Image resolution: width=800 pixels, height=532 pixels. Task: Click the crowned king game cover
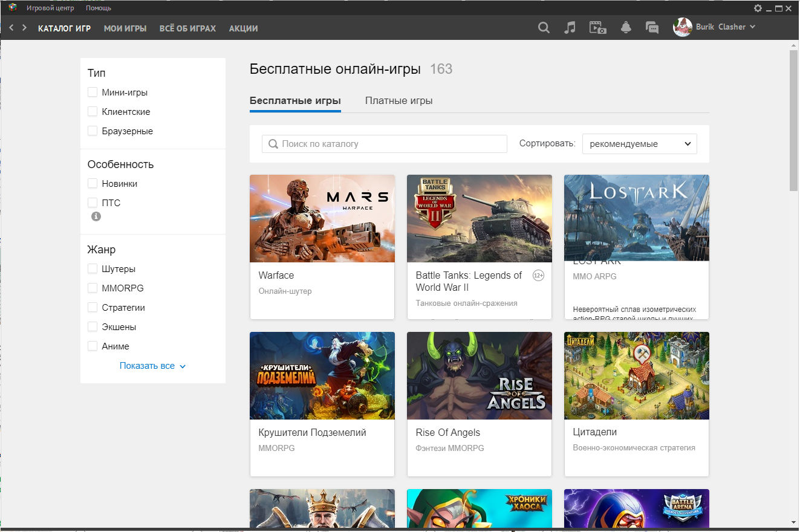[322, 508]
